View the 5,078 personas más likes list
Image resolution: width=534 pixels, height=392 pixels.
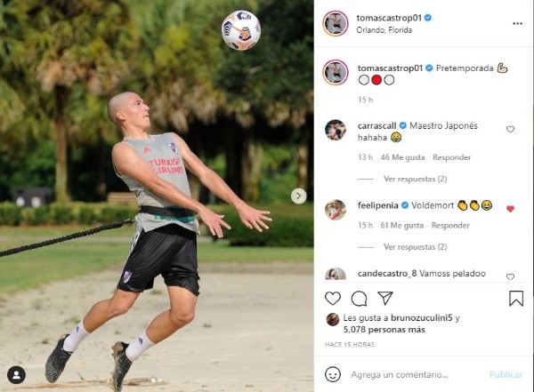384,330
